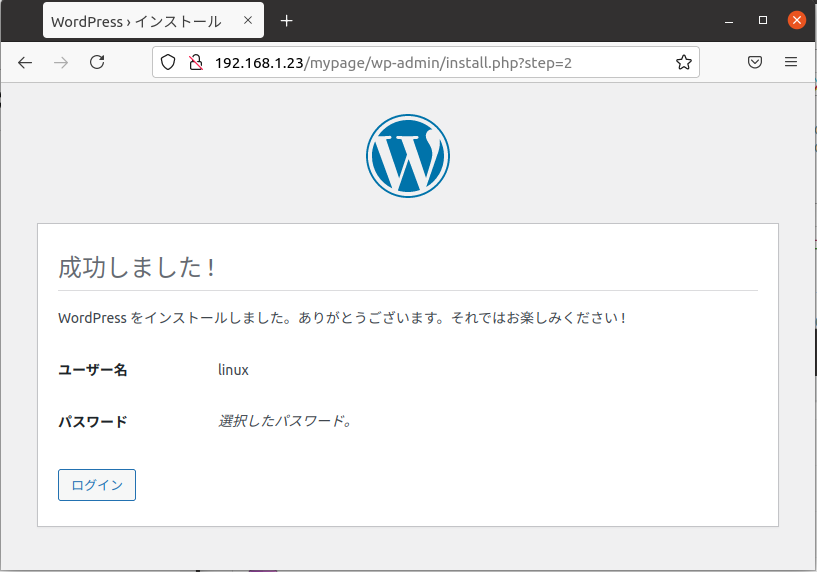Screen dimensions: 817x572
Task: Click the ユーザー名 label
Action: (93, 370)
